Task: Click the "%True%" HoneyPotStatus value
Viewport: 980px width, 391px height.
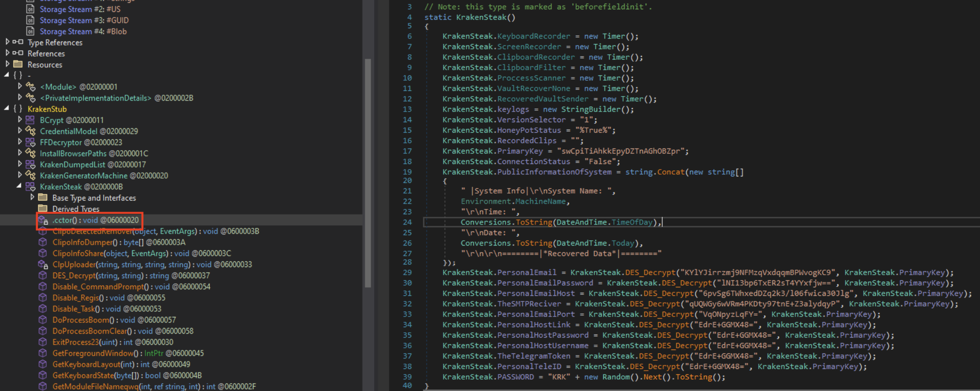Action: 593,130
